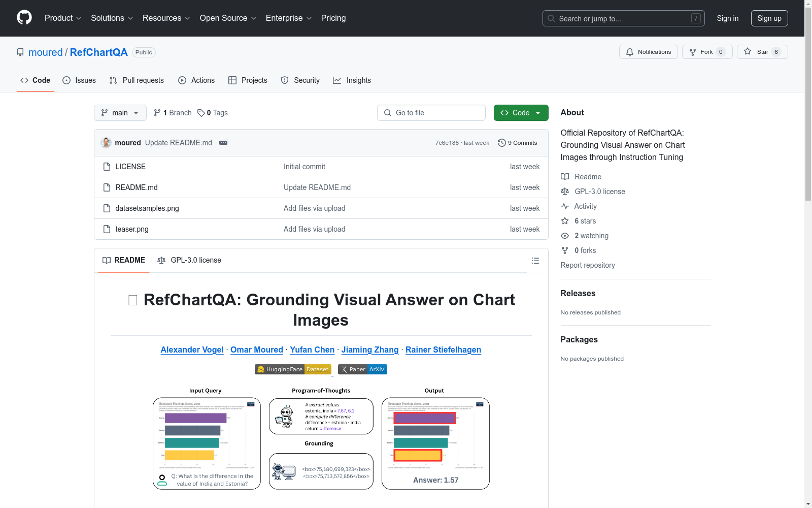Click the LICENSE file icon

click(107, 167)
